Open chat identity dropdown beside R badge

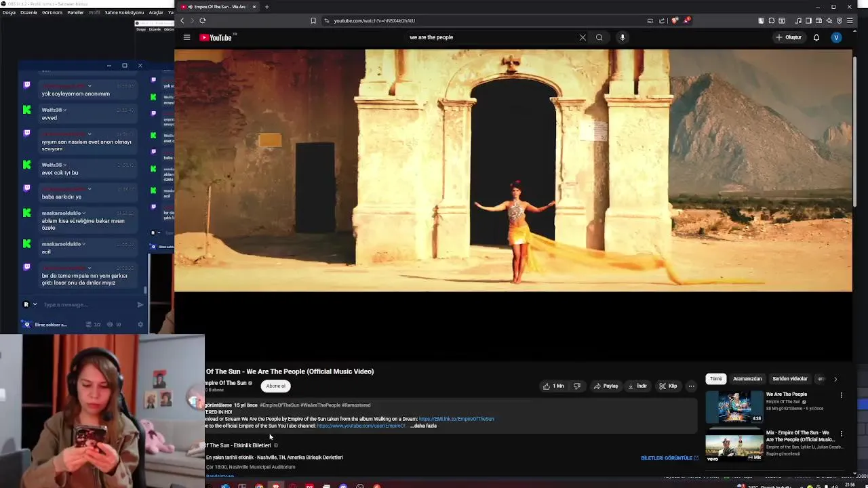pos(35,304)
